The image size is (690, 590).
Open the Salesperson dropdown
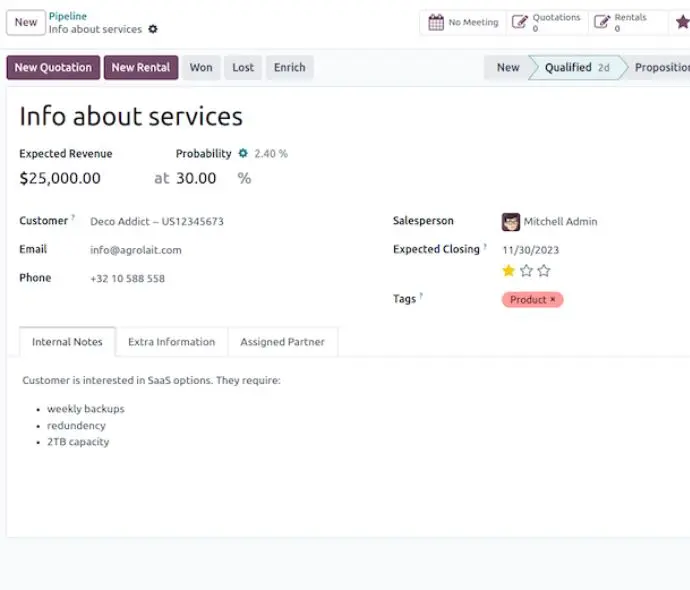pyautogui.click(x=560, y=222)
